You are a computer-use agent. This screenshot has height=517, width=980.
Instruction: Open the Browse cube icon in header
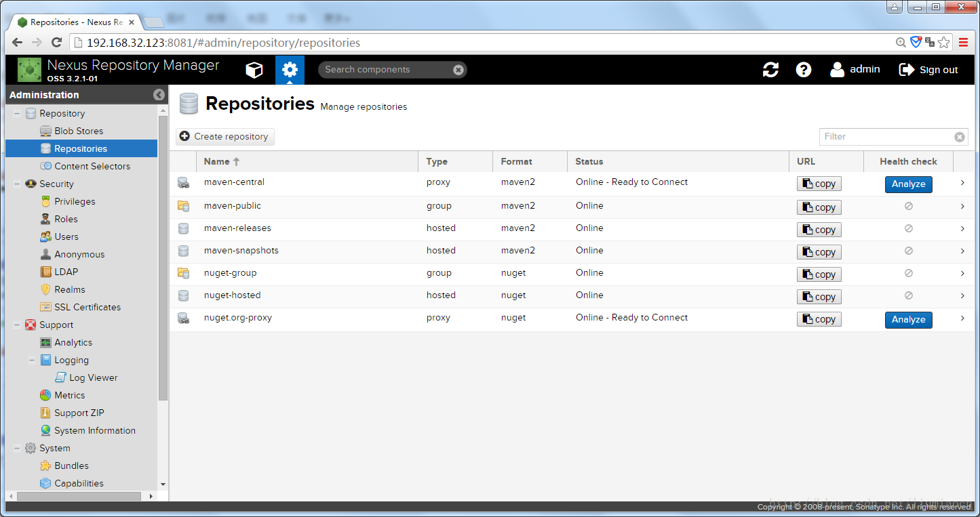tap(254, 70)
